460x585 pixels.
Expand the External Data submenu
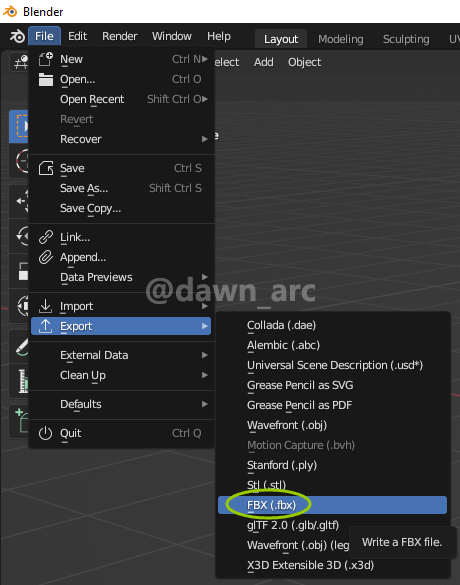click(x=121, y=355)
